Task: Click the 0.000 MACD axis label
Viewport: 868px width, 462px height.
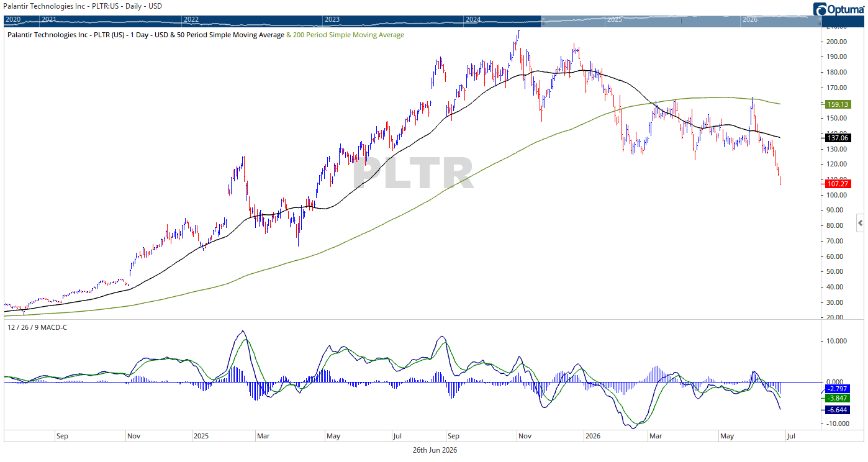Action: pyautogui.click(x=836, y=382)
